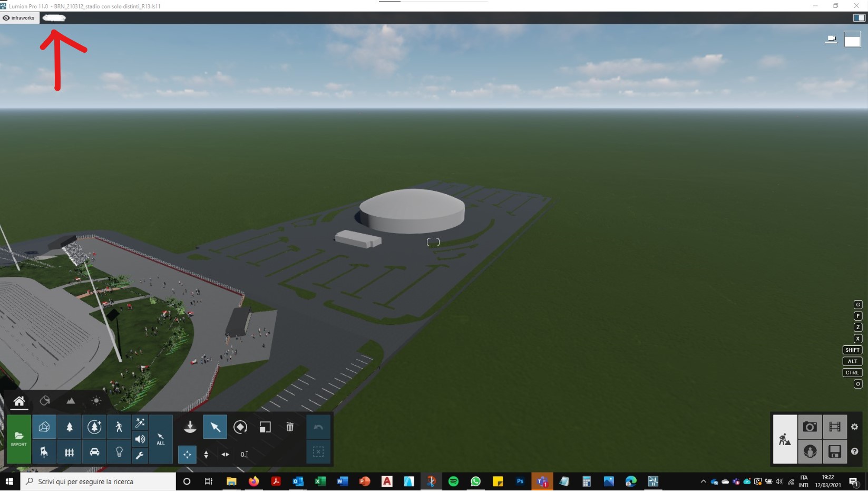Select the second layer in layer bar
The image size is (868, 492).
(x=54, y=18)
